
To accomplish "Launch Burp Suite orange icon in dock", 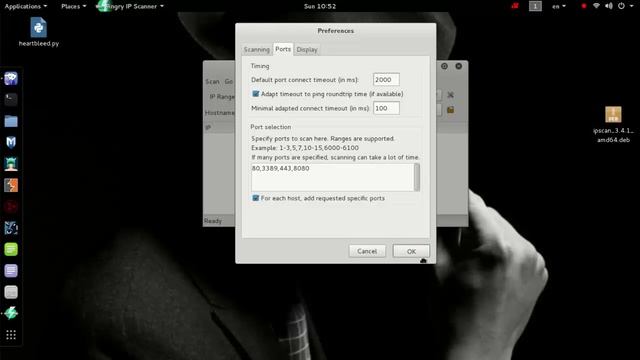I will (x=11, y=185).
